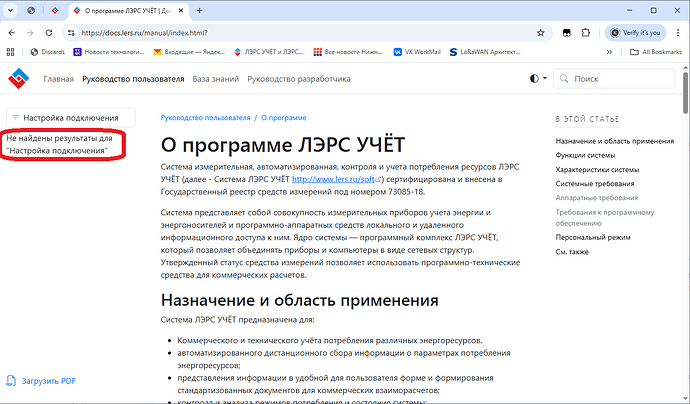Open the Входящие — Яндекс bookmark

coord(189,52)
